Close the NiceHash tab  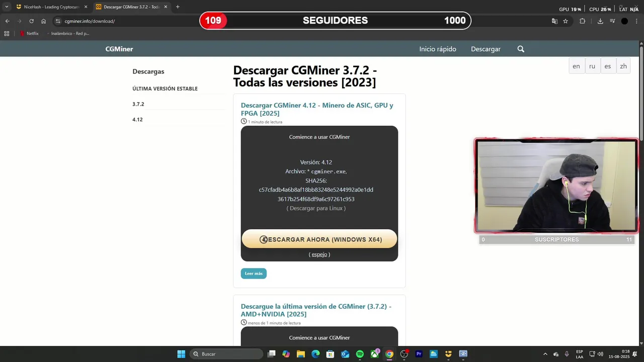86,7
